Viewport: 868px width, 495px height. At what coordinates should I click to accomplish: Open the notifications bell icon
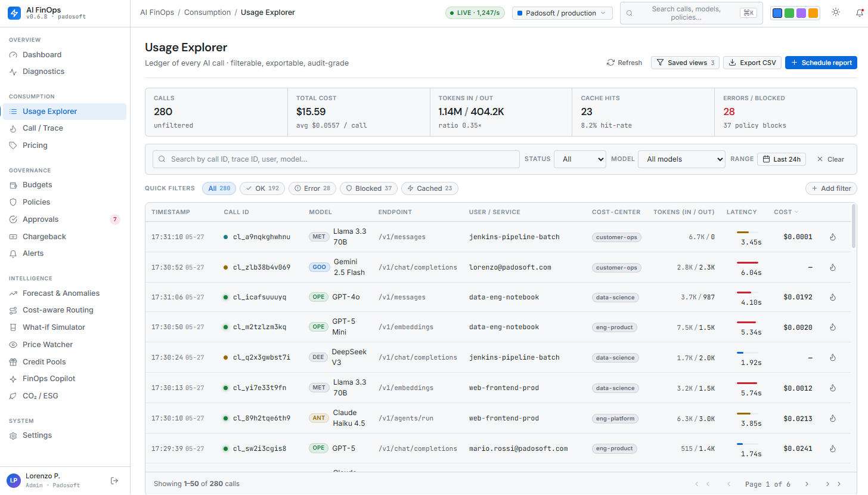860,13
